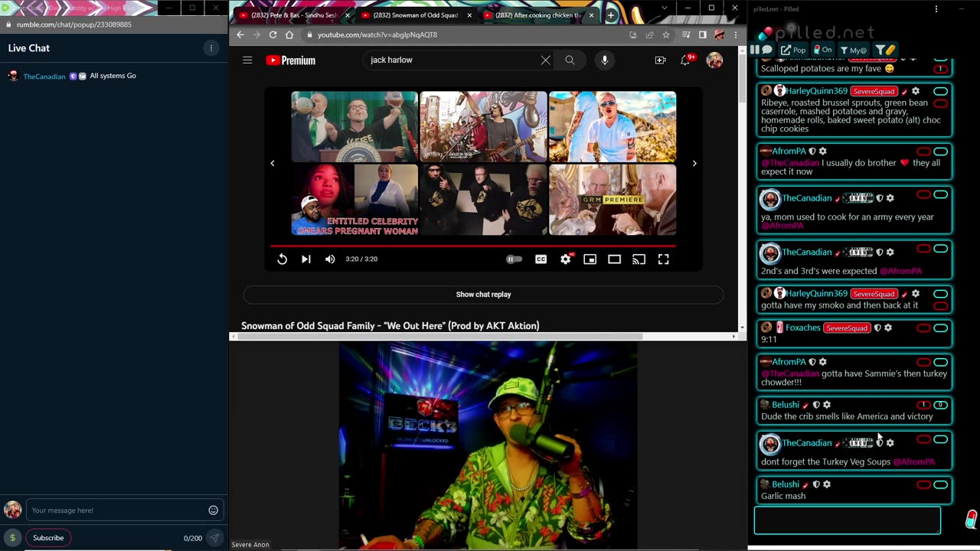980x551 pixels.
Task: Toggle the 'On' pill switch in pilled.net
Action: pos(822,50)
